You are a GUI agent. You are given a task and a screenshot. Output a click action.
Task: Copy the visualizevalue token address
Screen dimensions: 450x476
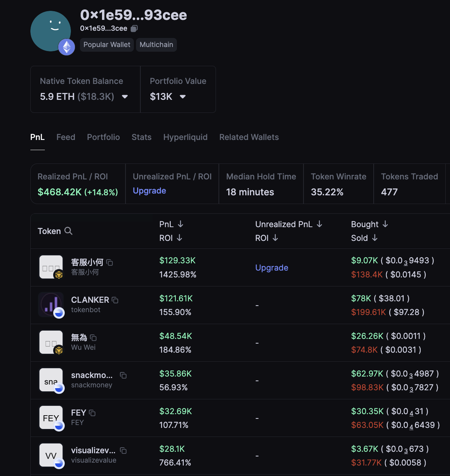tap(123, 451)
